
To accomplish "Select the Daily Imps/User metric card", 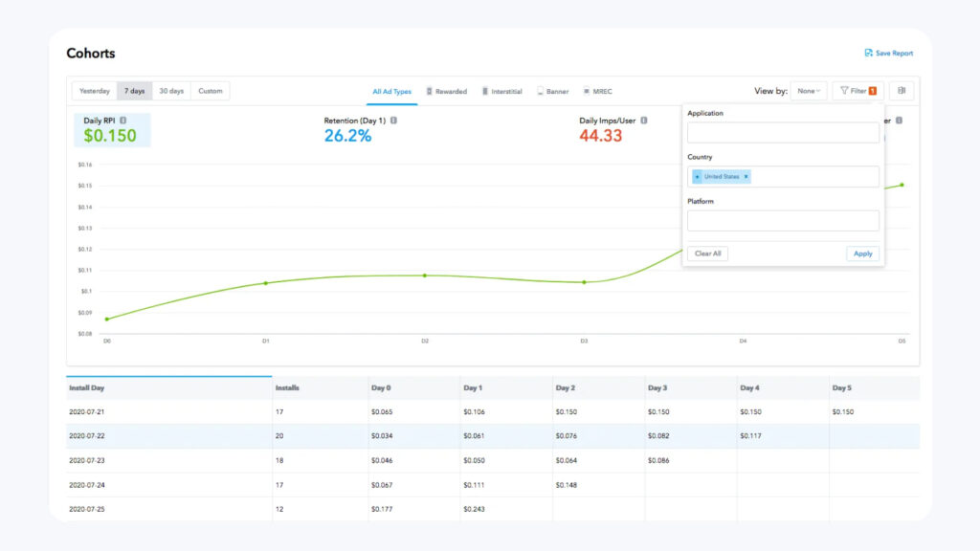I will (612, 130).
